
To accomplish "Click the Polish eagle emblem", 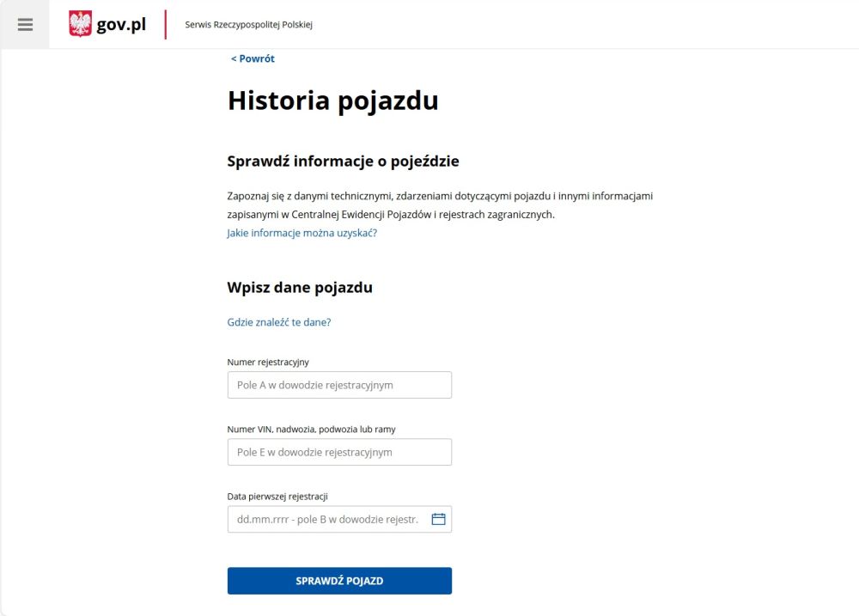I will [80, 23].
